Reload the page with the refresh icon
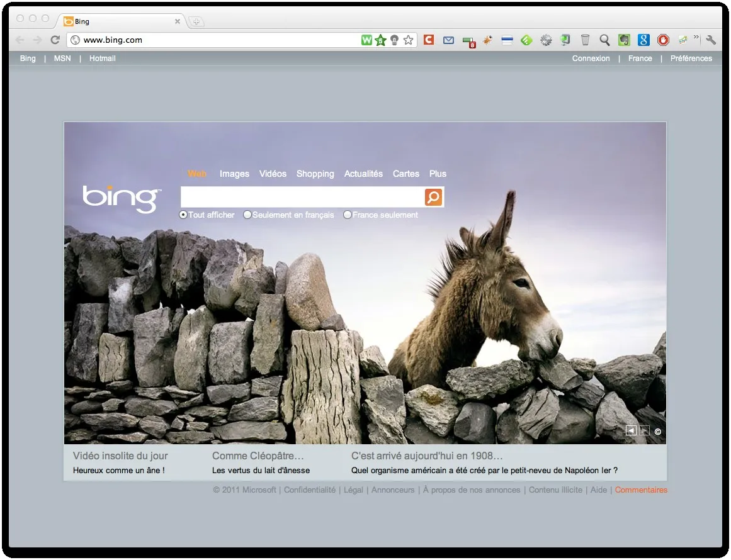This screenshot has height=560, width=731. pyautogui.click(x=55, y=40)
